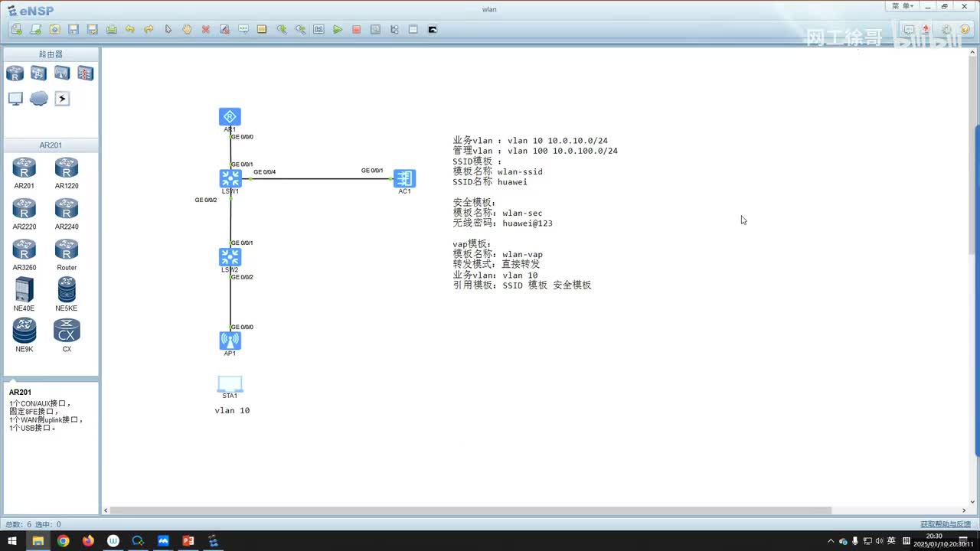
Task: Click the red X delete tool
Action: [x=206, y=29]
